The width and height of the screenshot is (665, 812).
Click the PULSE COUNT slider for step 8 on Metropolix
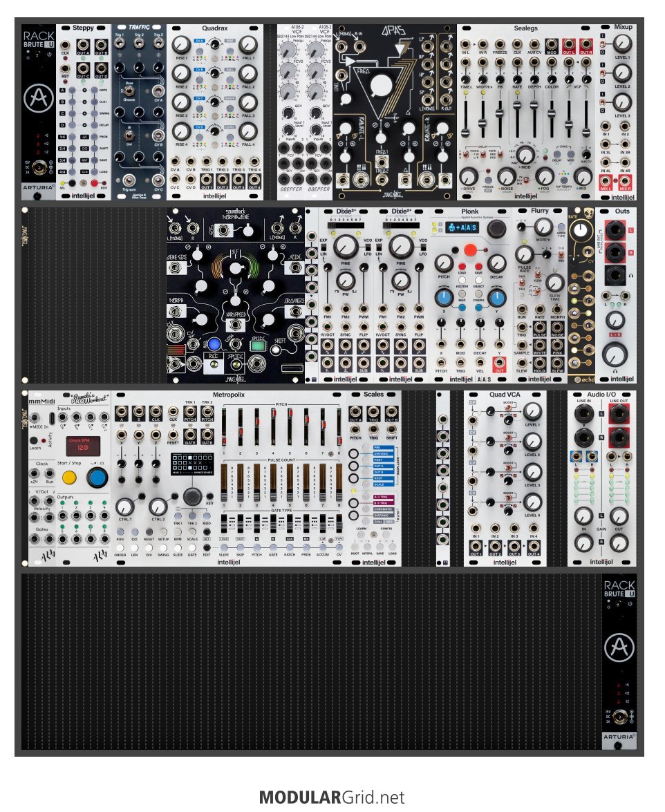tap(339, 482)
